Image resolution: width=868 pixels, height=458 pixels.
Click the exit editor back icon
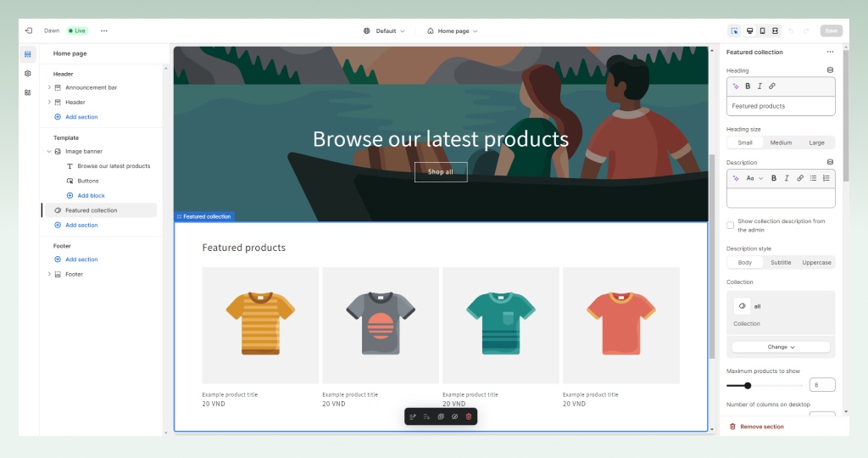tap(29, 31)
